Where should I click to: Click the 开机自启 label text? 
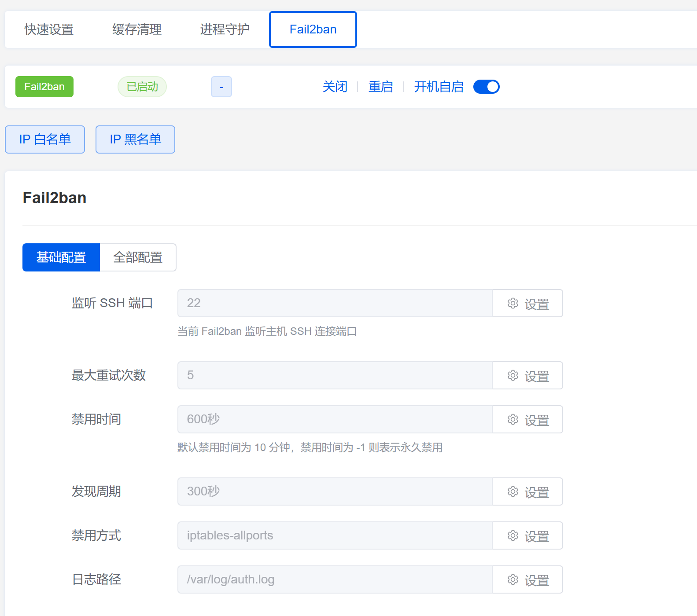pos(439,87)
